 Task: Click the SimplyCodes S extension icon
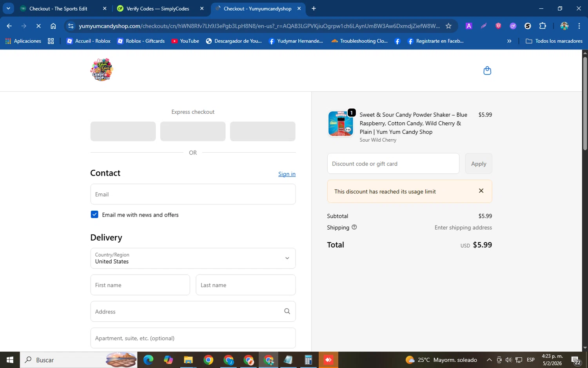pos(528,26)
